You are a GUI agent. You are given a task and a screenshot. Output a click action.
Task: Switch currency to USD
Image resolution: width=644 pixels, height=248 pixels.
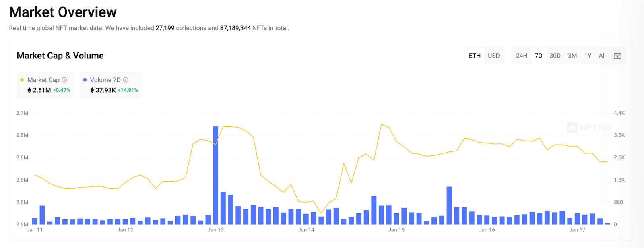tap(494, 56)
